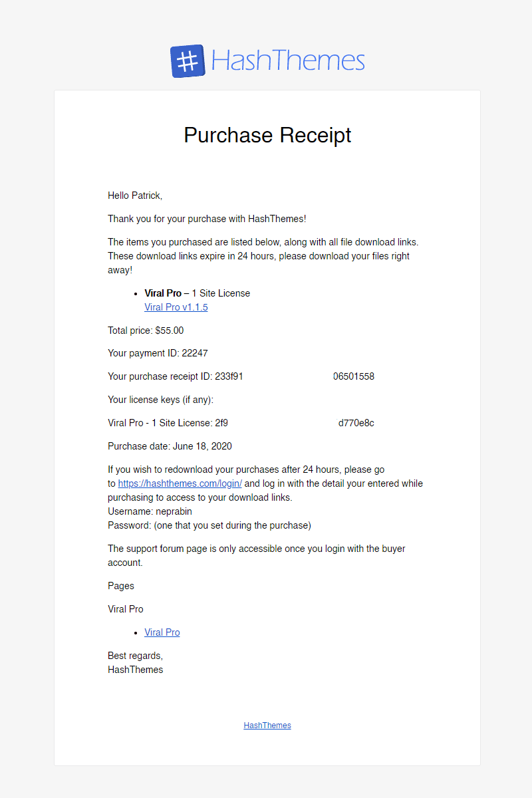Click the Purchase Receipt heading
Viewport: 532px width, 798px height.
click(267, 135)
